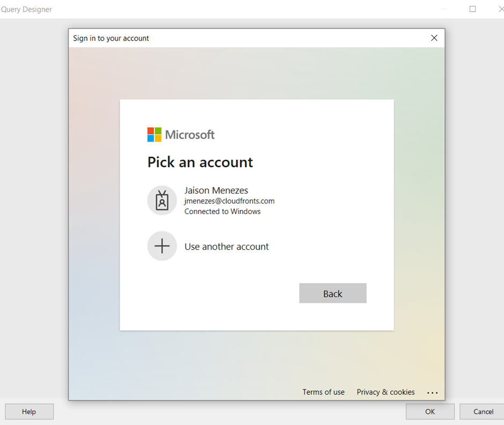Click the Back button

tap(332, 293)
